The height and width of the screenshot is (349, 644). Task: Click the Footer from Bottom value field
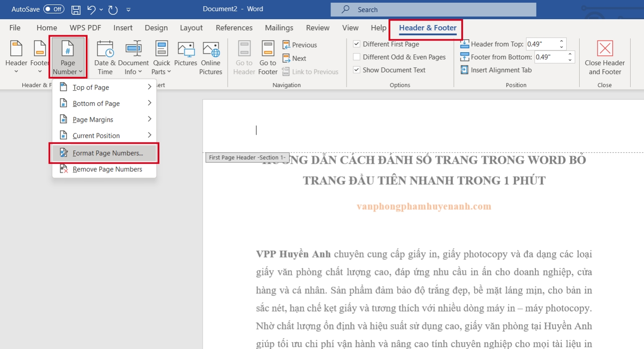coord(550,57)
